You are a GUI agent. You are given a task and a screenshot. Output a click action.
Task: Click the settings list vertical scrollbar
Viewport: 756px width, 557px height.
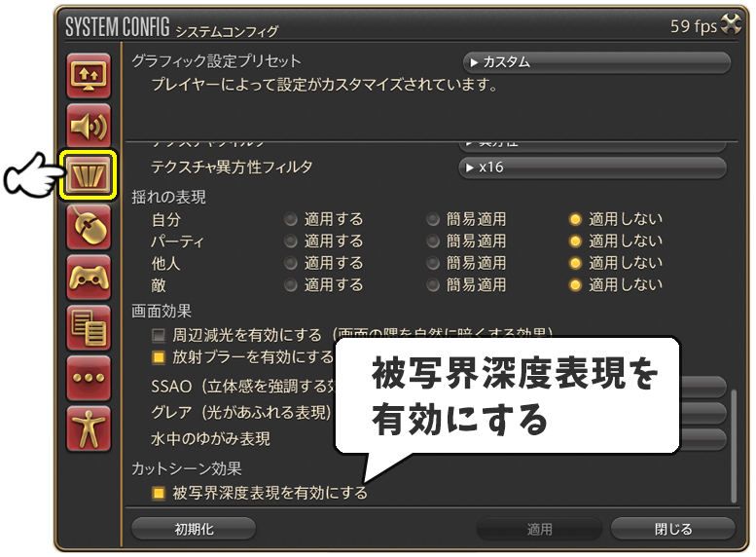[734, 446]
